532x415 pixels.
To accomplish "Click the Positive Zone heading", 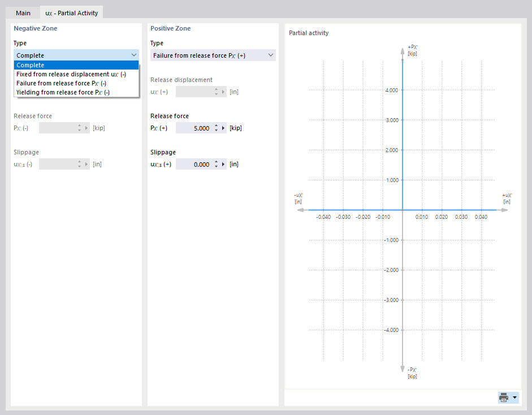I will coord(170,28).
